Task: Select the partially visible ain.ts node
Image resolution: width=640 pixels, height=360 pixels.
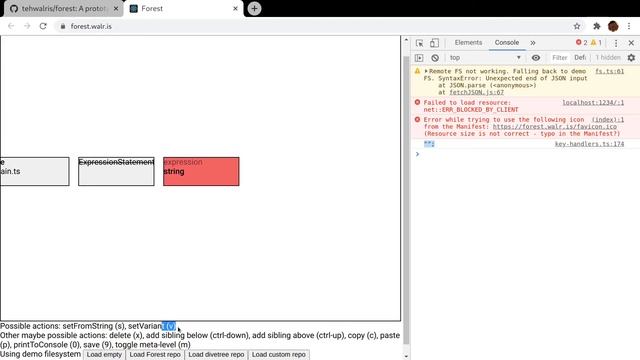Action: [x=35, y=171]
